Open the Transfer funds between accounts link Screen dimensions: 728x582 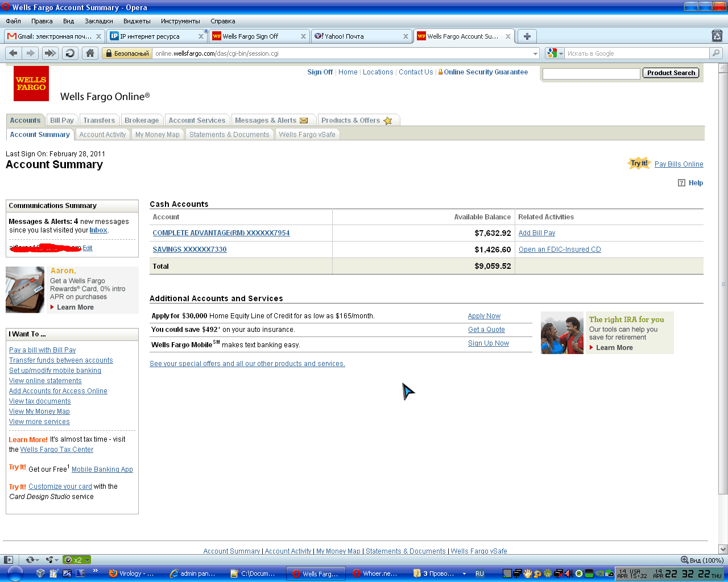coord(61,360)
